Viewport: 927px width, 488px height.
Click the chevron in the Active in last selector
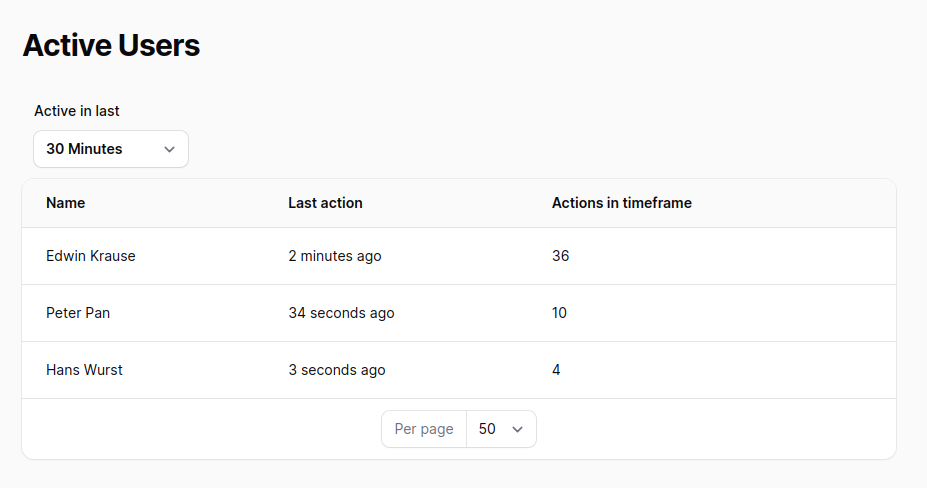tap(169, 149)
